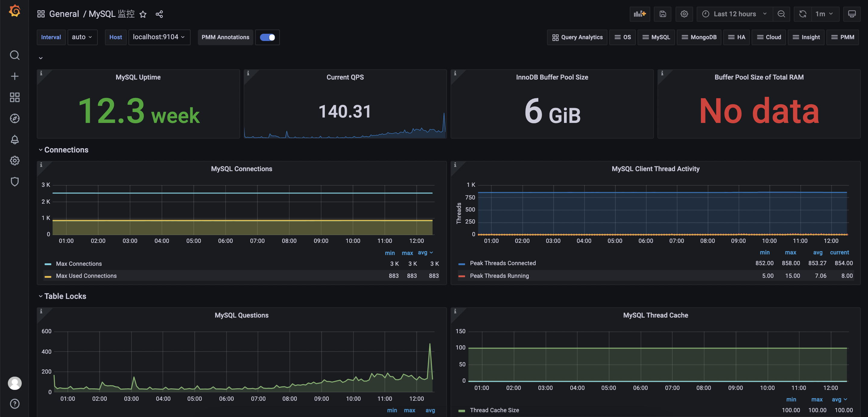Open the Dashboards grid icon in sidebar
Image resolution: width=868 pixels, height=417 pixels.
click(14, 97)
